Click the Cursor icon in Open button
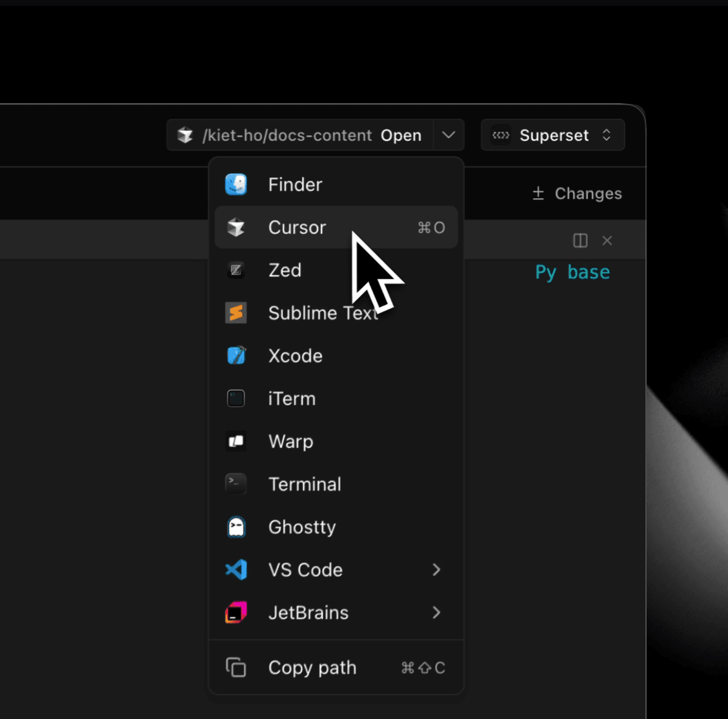This screenshot has width=728, height=719. [185, 135]
